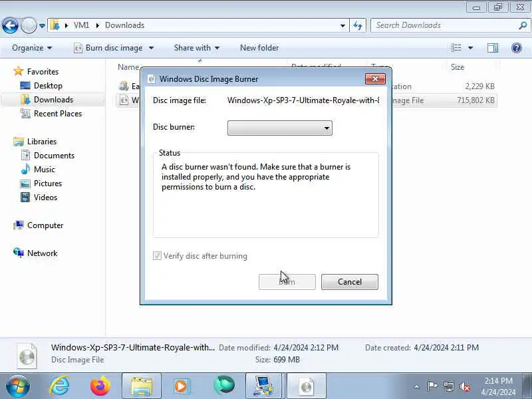Click the 2,229 KB file size cell
This screenshot has height=399, width=532.
click(479, 86)
